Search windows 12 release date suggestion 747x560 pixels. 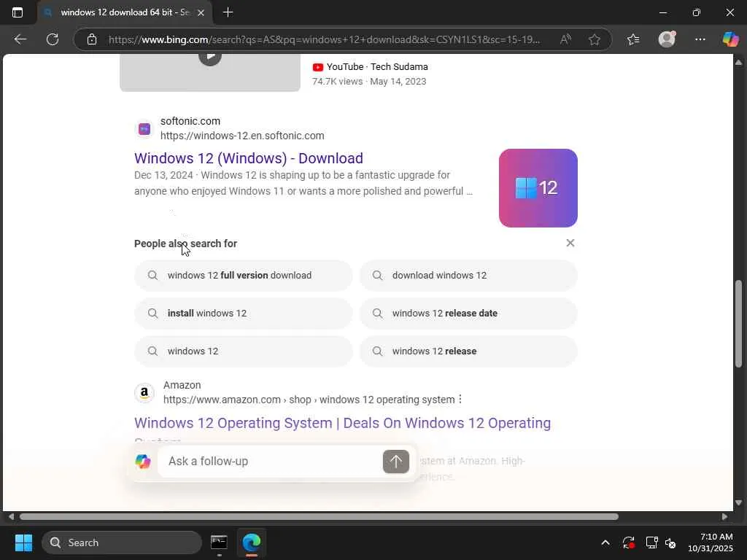[468, 314]
